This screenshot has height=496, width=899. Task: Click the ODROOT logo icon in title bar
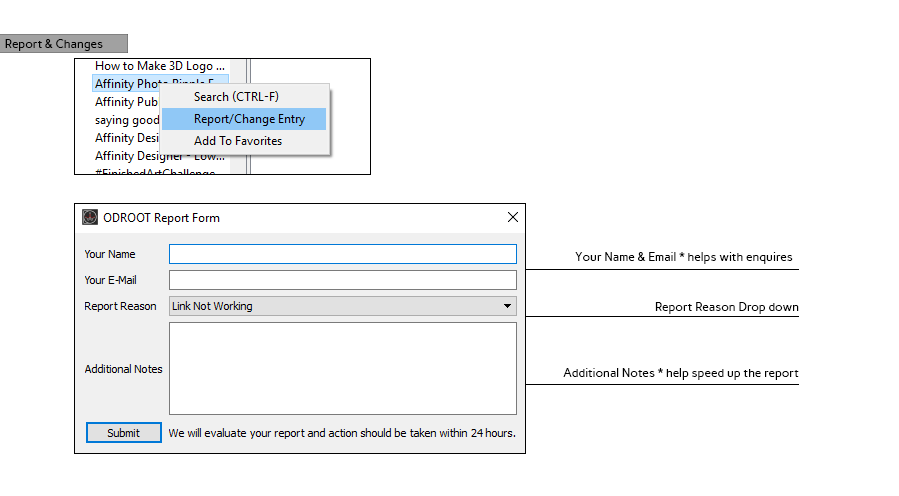pos(90,217)
